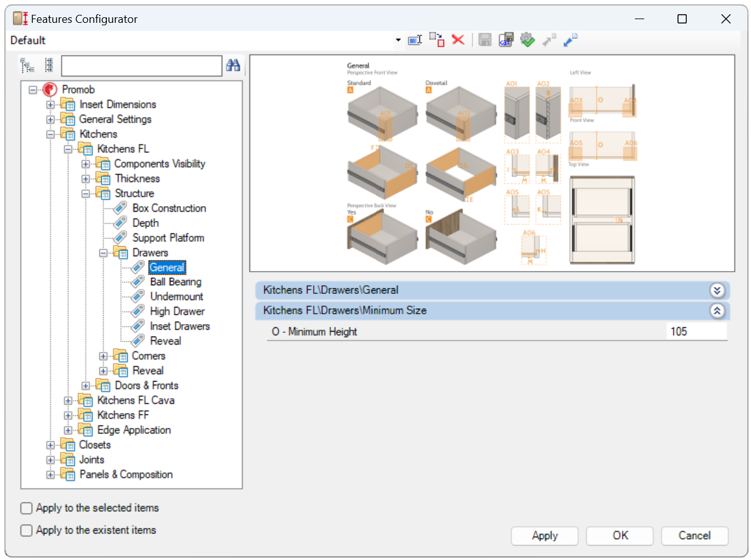The image size is (751, 560).
Task: Check Apply to the existent items
Action: pyautogui.click(x=27, y=530)
